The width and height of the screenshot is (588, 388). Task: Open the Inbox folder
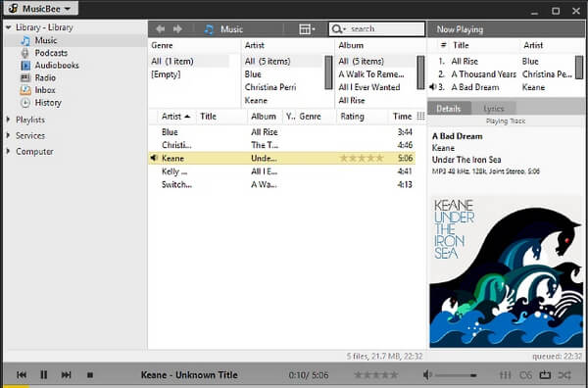(x=45, y=90)
